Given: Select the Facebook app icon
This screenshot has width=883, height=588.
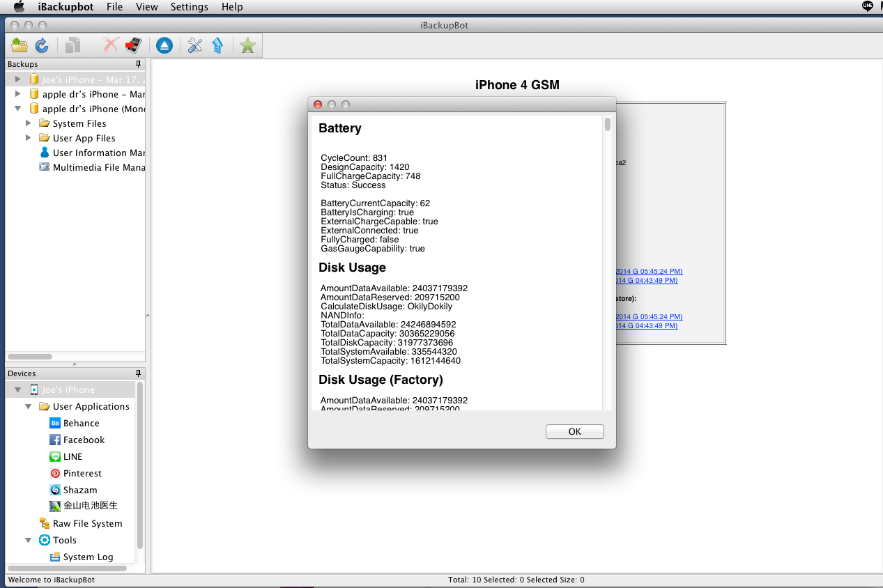Looking at the screenshot, I should 55,440.
